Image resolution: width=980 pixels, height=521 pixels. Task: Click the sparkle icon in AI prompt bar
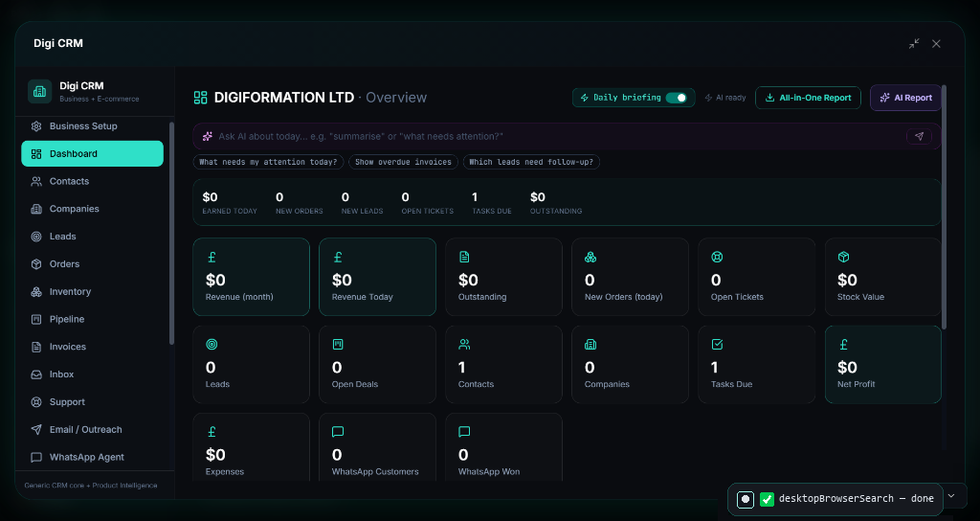(207, 136)
